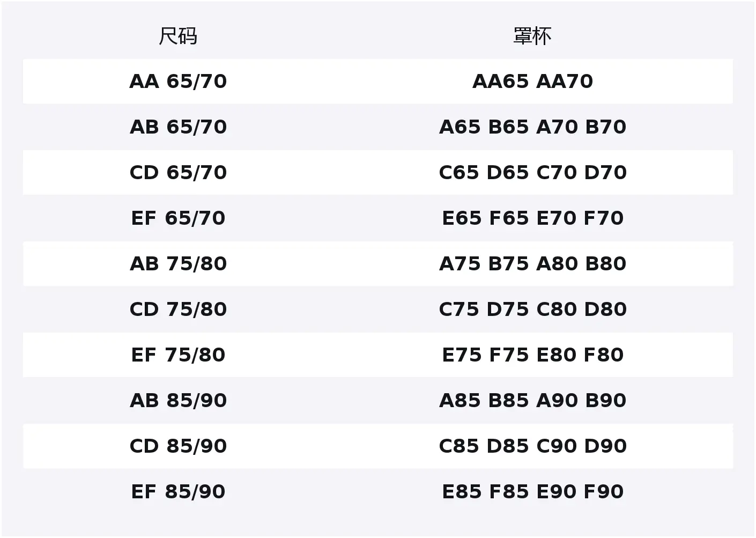Click the A65 B65 A70 B70 cell
Screen dimensions: 756x538
coord(532,127)
